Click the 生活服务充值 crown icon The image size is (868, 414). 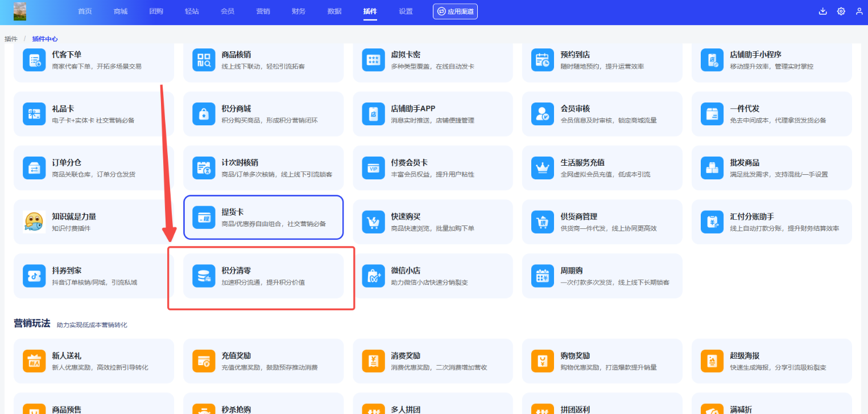[x=543, y=167]
